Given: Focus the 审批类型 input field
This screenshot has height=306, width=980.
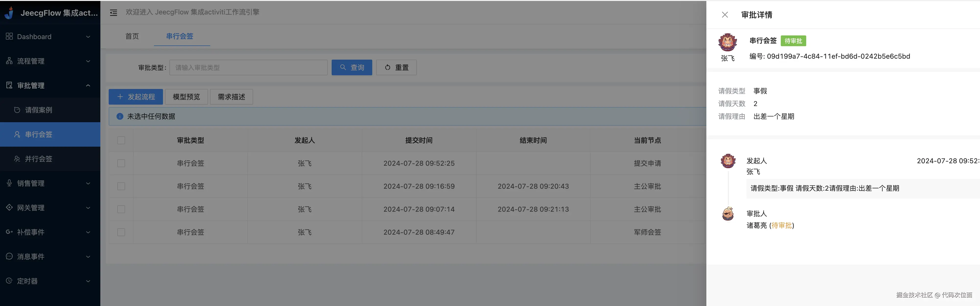Looking at the screenshot, I should click(x=248, y=67).
